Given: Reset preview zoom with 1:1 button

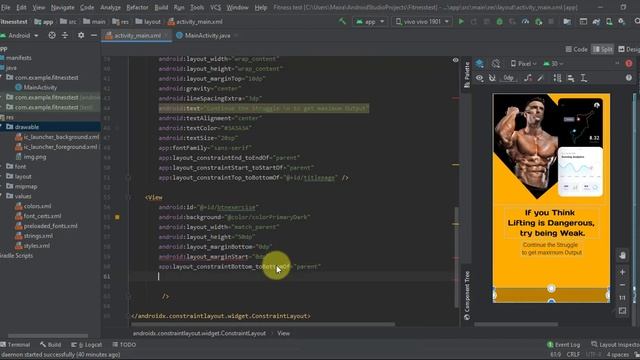Looking at the screenshot, I should coord(622,298).
